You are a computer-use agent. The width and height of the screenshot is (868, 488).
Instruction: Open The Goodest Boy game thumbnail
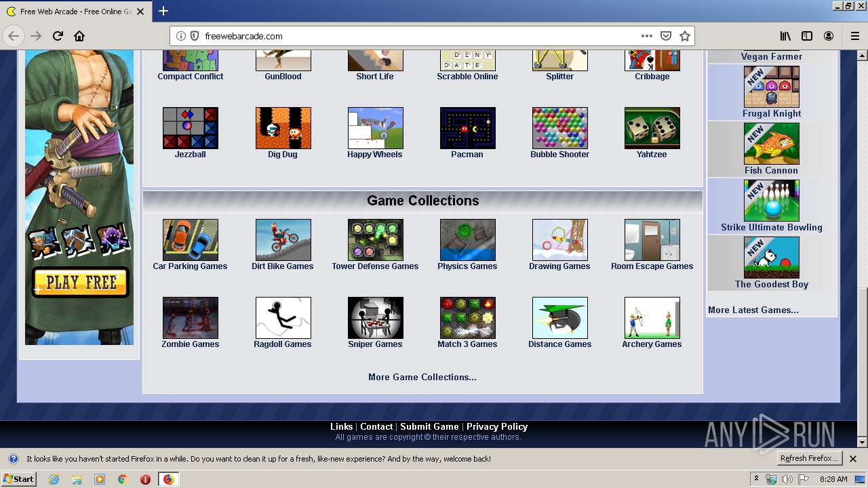click(771, 258)
